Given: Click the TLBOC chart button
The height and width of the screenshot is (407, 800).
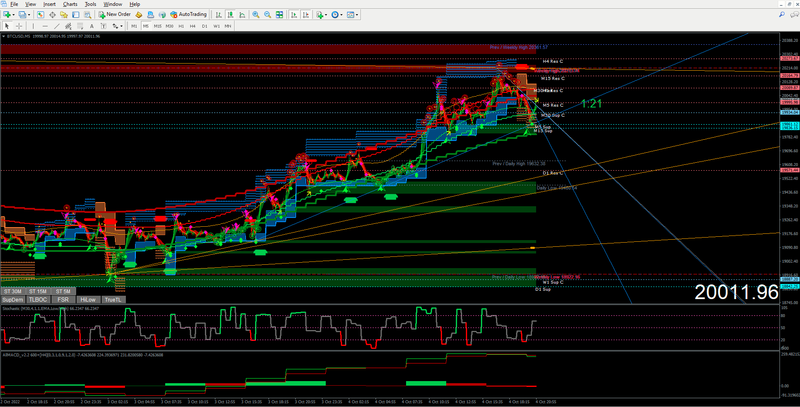Looking at the screenshot, I should [38, 299].
